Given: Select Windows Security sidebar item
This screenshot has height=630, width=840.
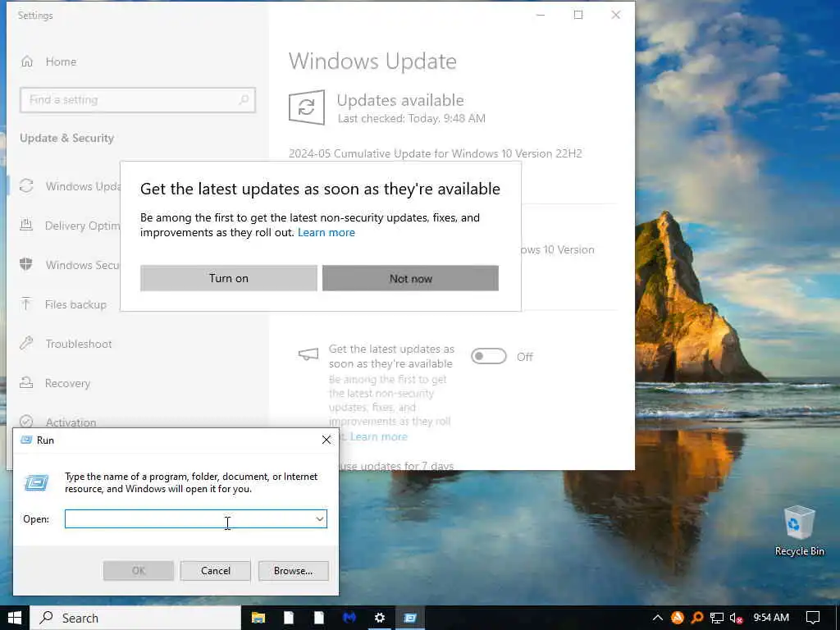Looking at the screenshot, I should click(x=83, y=265).
